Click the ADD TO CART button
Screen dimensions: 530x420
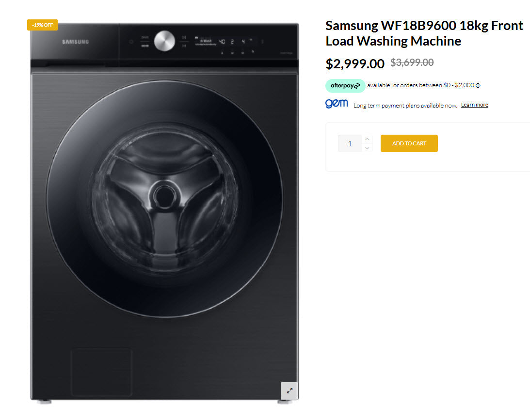click(409, 143)
